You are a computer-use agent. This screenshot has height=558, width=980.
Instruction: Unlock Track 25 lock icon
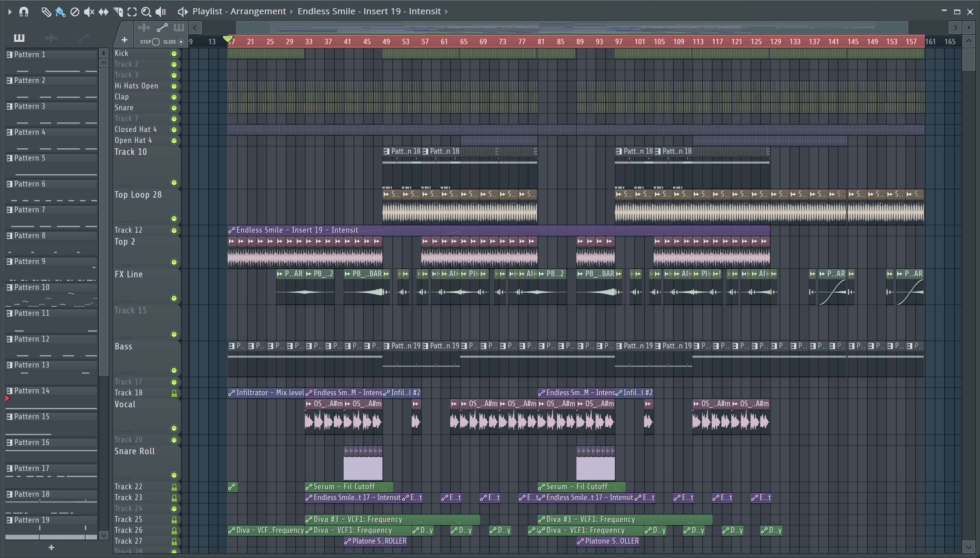pyautogui.click(x=174, y=520)
